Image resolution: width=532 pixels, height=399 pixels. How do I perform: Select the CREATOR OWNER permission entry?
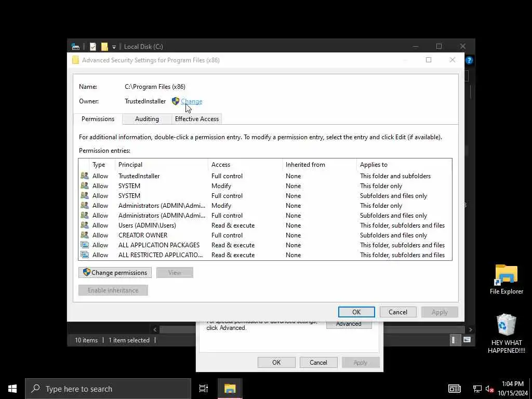(x=265, y=235)
